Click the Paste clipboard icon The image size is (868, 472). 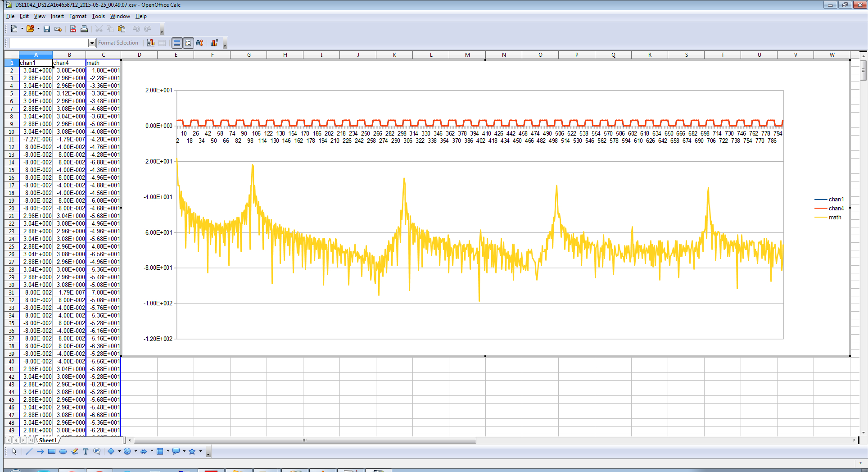click(x=122, y=29)
